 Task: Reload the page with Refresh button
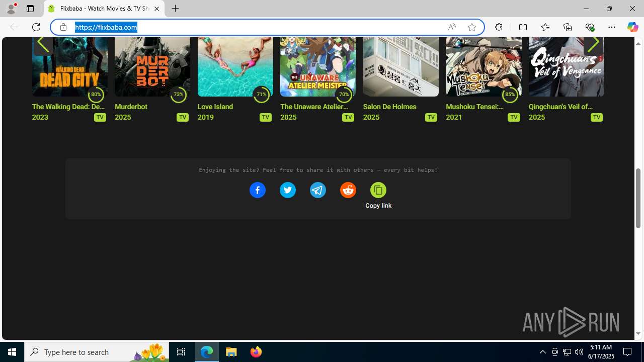[x=36, y=27]
